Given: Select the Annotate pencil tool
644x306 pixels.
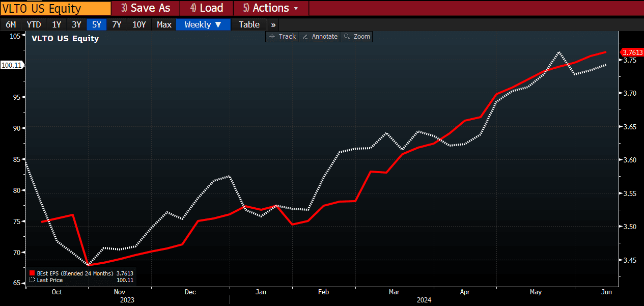Looking at the screenshot, I should 305,37.
